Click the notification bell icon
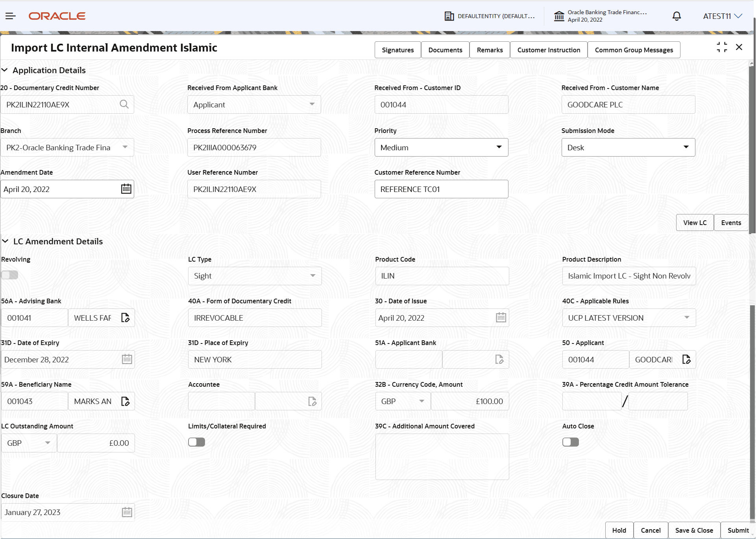This screenshot has height=539, width=756. (x=677, y=16)
